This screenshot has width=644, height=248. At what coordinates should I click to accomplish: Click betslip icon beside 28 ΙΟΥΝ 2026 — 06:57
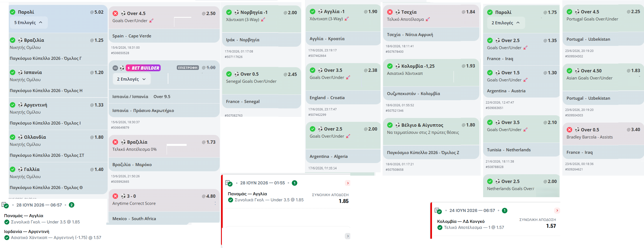pos(5,205)
